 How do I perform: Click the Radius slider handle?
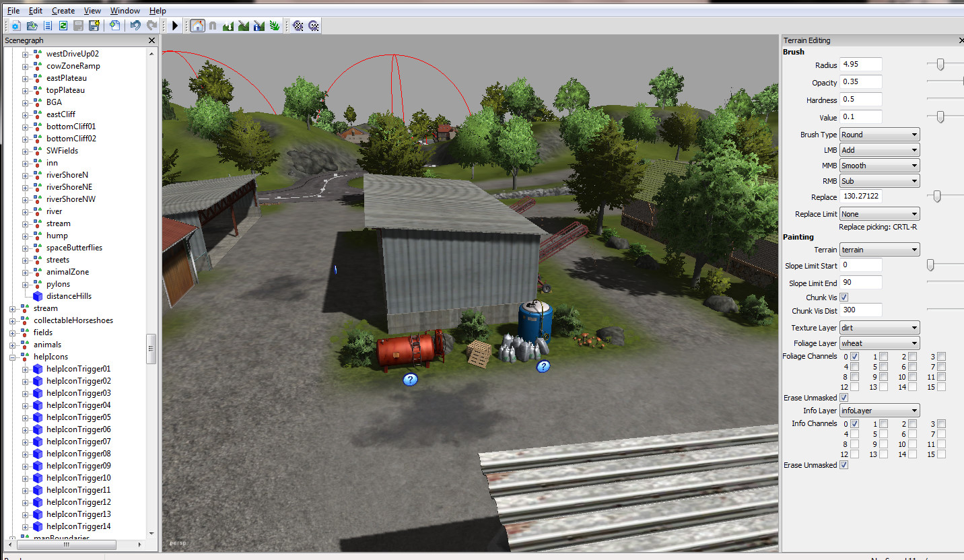(x=940, y=65)
